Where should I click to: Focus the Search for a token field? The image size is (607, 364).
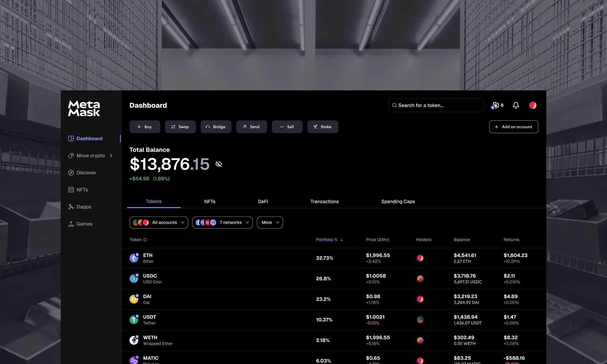point(436,105)
